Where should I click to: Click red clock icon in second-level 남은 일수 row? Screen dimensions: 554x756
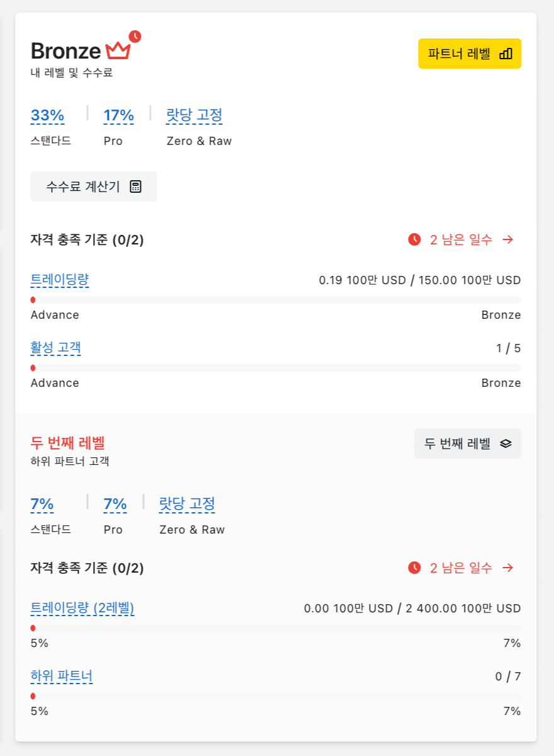click(x=414, y=568)
